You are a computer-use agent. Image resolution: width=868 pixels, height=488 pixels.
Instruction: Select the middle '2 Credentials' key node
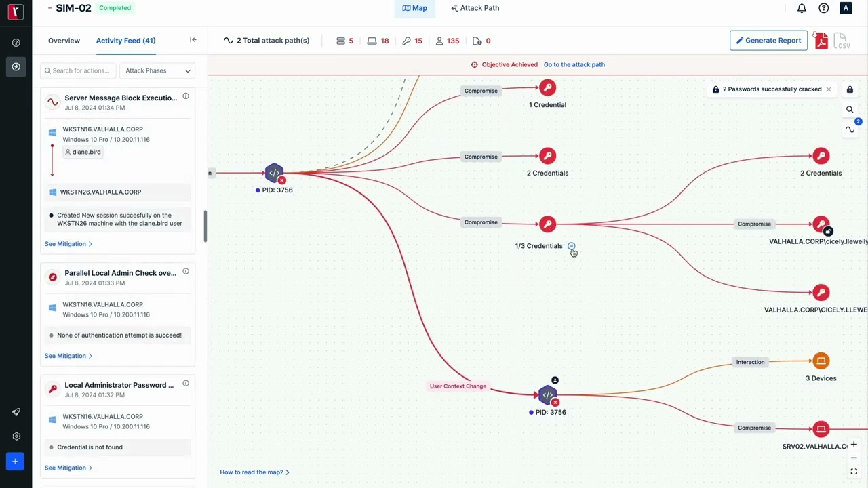(547, 156)
